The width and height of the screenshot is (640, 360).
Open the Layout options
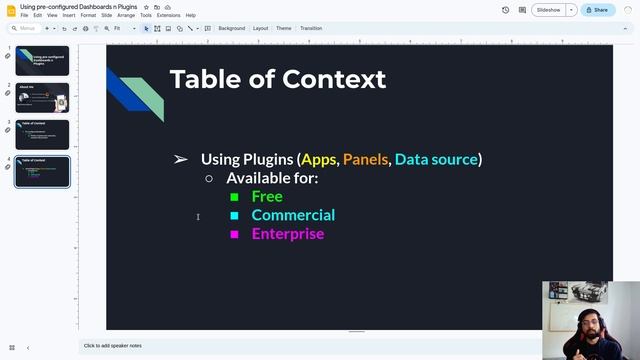pyautogui.click(x=260, y=29)
